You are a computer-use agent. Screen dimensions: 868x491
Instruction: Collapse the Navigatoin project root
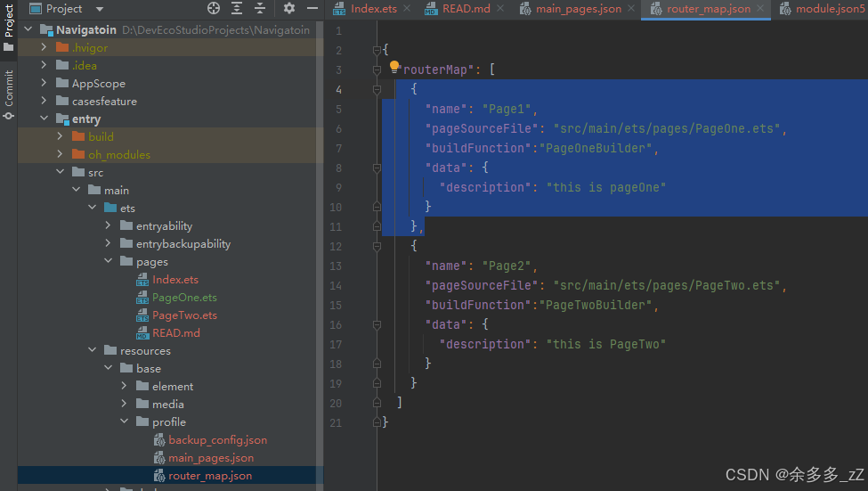28,29
